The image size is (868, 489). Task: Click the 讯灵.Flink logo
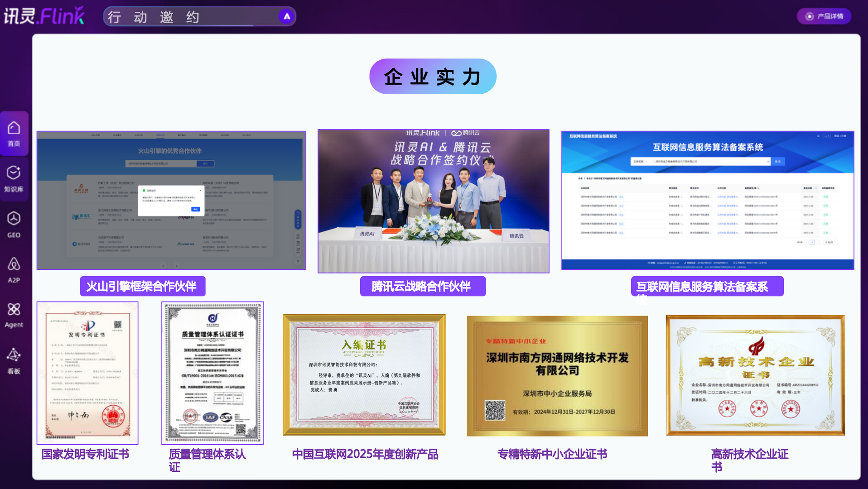pos(44,16)
